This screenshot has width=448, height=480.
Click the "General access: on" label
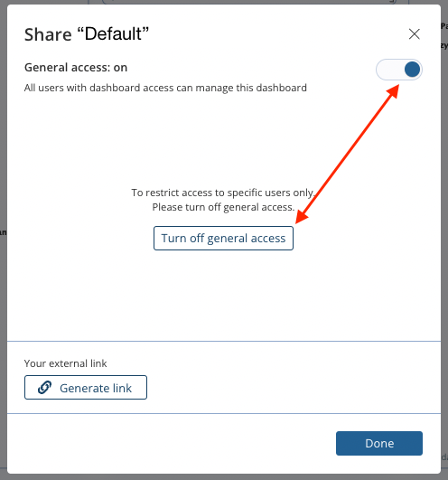click(76, 68)
